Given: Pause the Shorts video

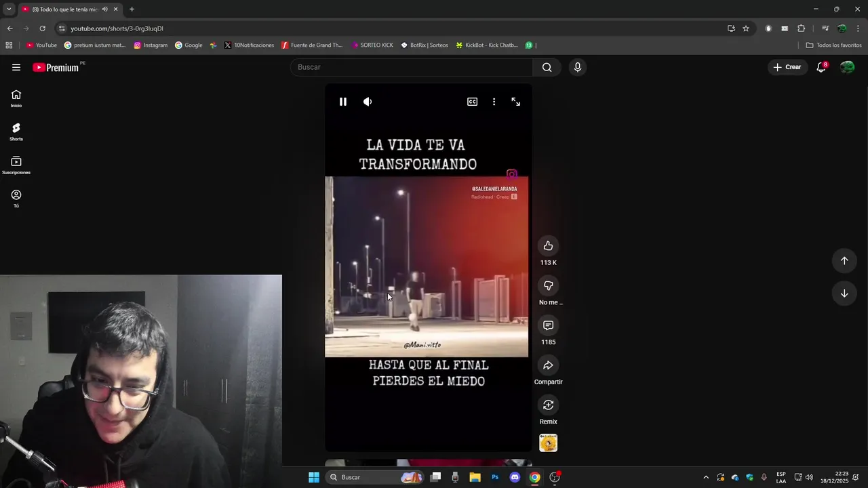Looking at the screenshot, I should pos(343,102).
